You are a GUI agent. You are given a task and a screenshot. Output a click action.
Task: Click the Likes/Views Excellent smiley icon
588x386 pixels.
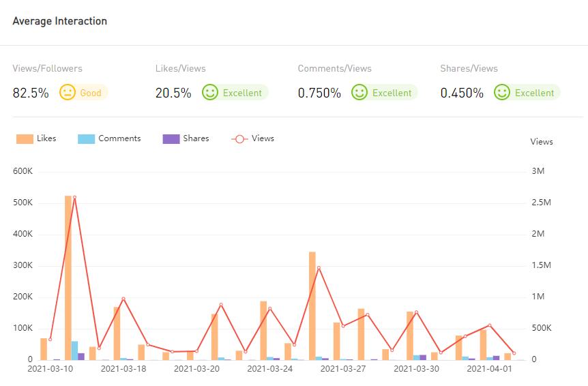pos(210,93)
